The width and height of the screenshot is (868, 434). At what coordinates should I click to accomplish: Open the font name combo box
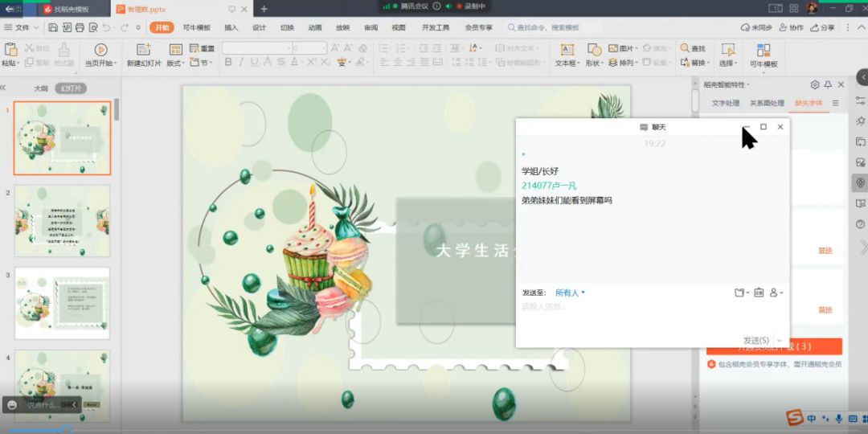[x=255, y=48]
